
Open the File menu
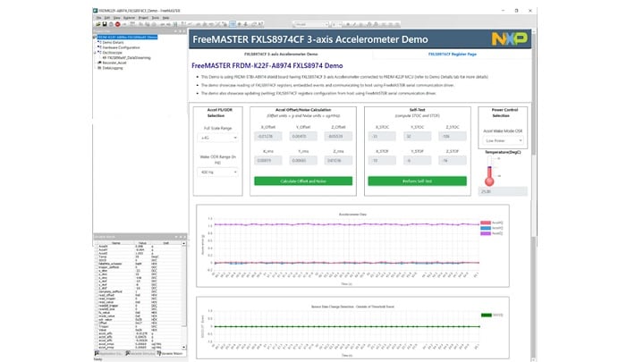(x=97, y=16)
